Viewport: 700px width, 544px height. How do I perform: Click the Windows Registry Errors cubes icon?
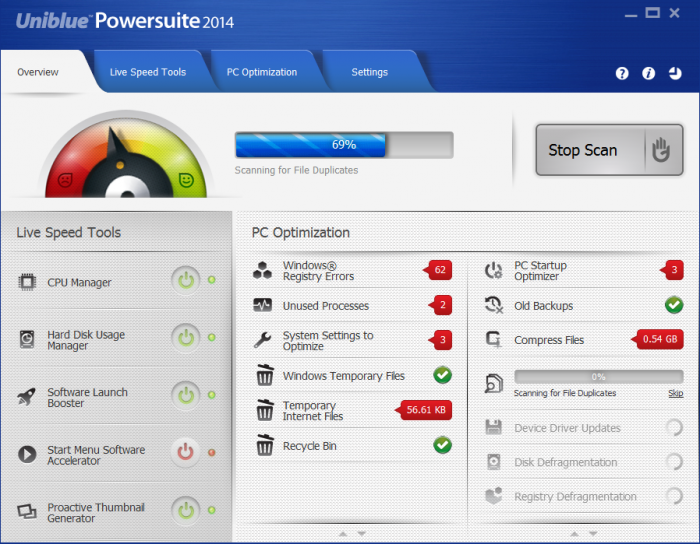tap(262, 270)
